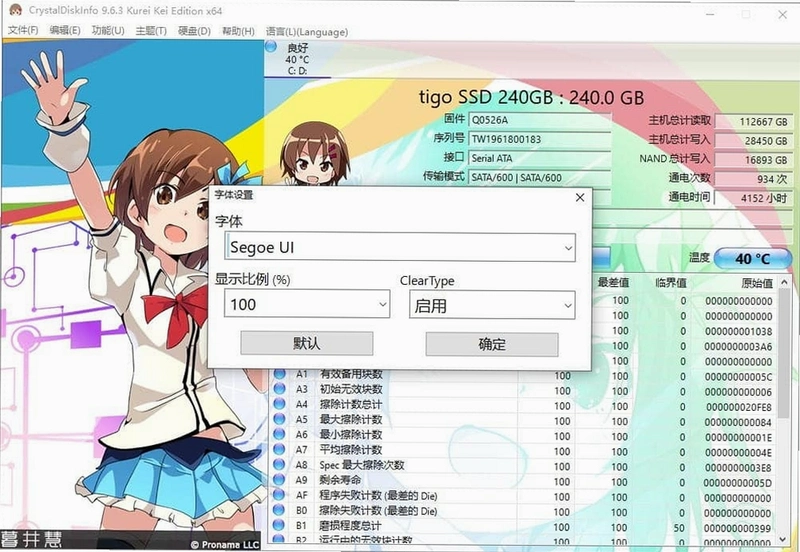This screenshot has width=800, height=552.
Task: Click the raw value 0000000003E8
Action: pos(739,468)
